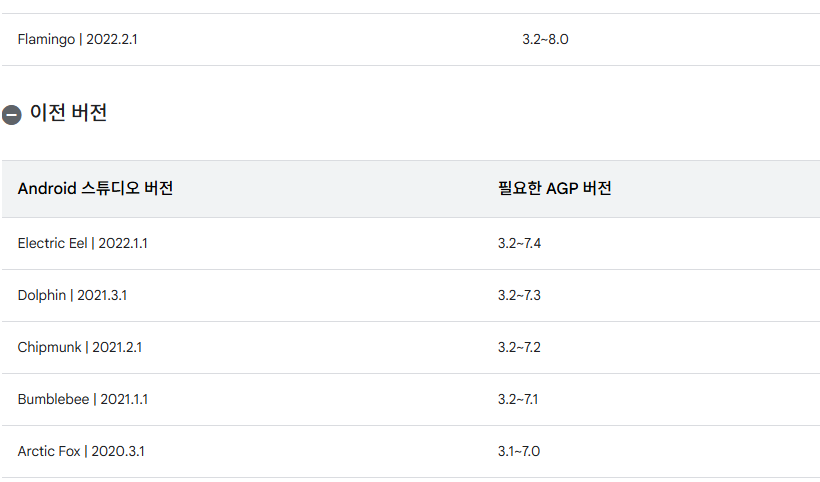Image resolution: width=820 pixels, height=482 pixels.
Task: Select the Bumblebee | 2021.1.1 row
Action: (x=411, y=399)
